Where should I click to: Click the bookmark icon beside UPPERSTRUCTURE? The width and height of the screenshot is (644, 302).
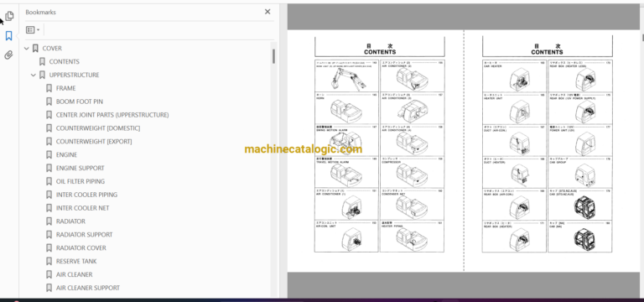click(42, 75)
